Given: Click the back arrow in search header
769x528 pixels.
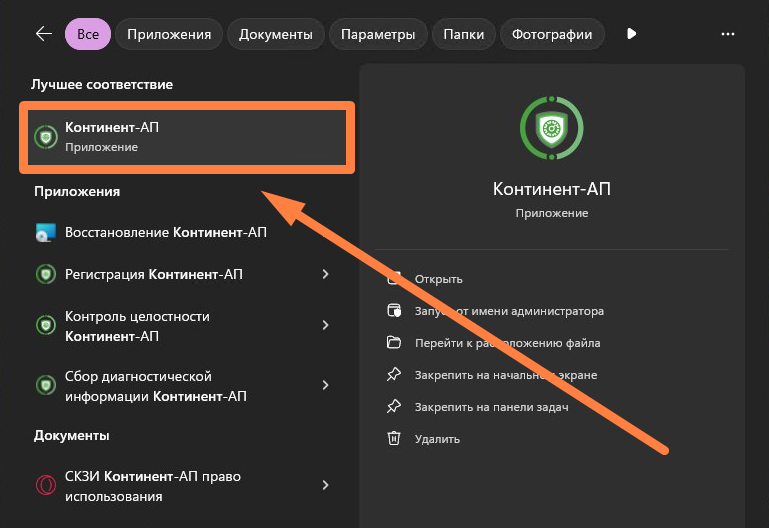Looking at the screenshot, I should [x=43, y=34].
